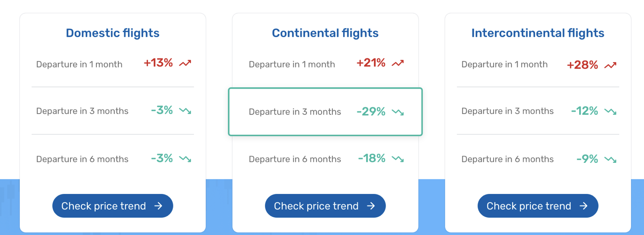Click the Intercontinental +28% price change value
The width and height of the screenshot is (644, 235).
pyautogui.click(x=582, y=65)
